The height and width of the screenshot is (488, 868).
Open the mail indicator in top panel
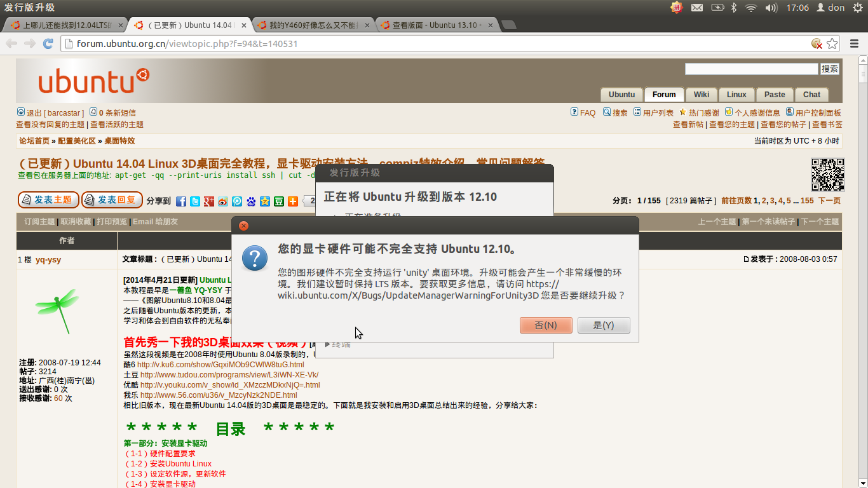[x=697, y=8]
